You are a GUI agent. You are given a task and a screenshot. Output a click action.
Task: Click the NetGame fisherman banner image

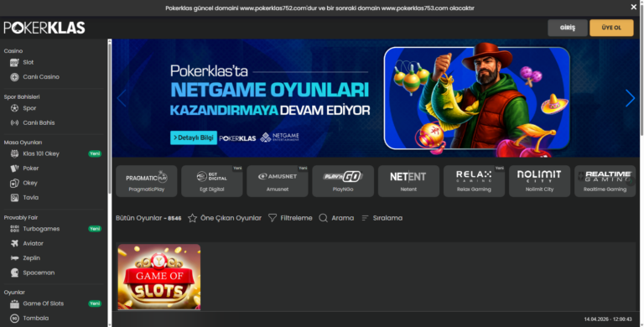pyautogui.click(x=477, y=98)
